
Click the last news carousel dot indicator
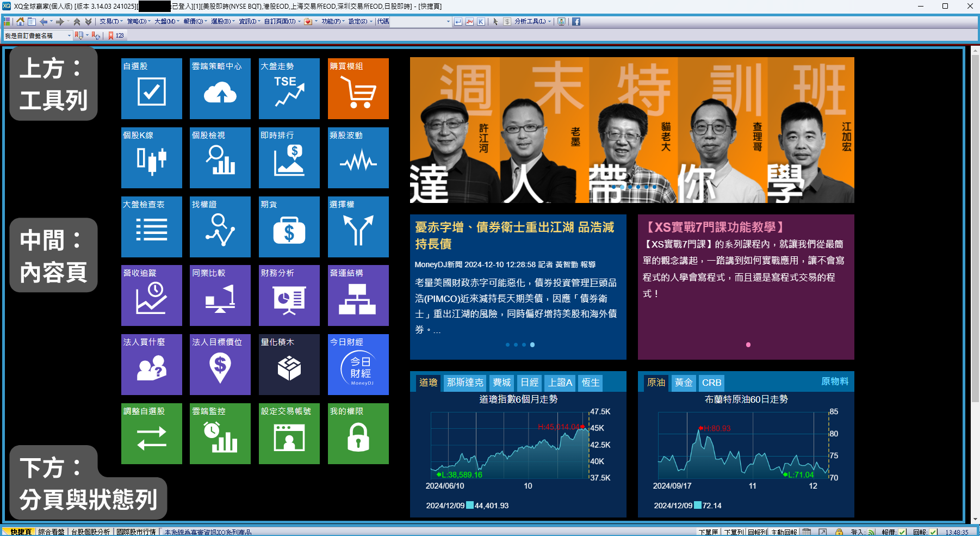[532, 344]
